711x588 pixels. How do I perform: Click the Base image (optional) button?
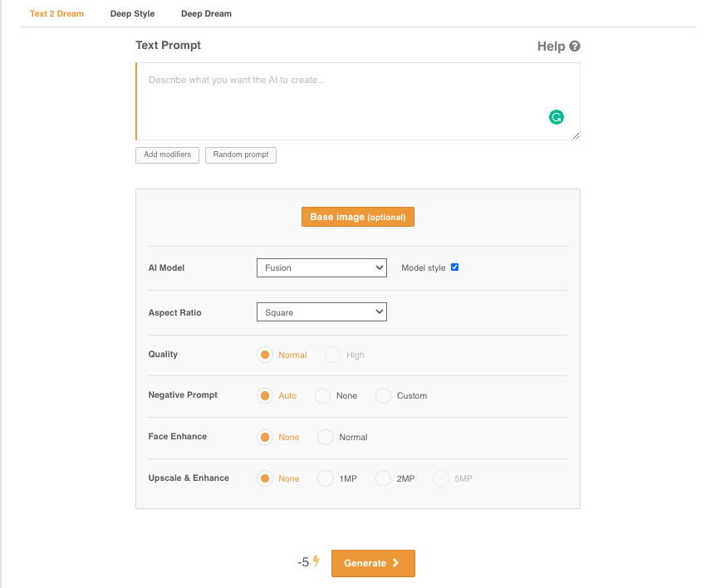(358, 217)
